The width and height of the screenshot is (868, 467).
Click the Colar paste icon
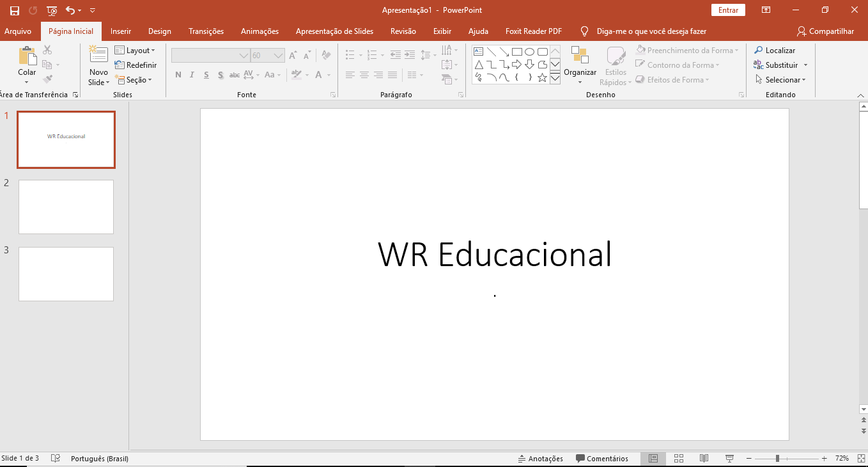coord(27,56)
